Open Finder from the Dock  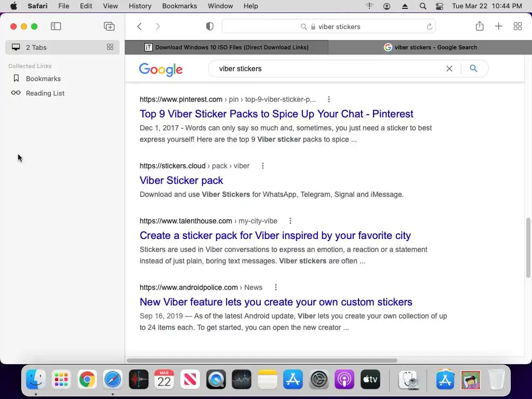36,379
